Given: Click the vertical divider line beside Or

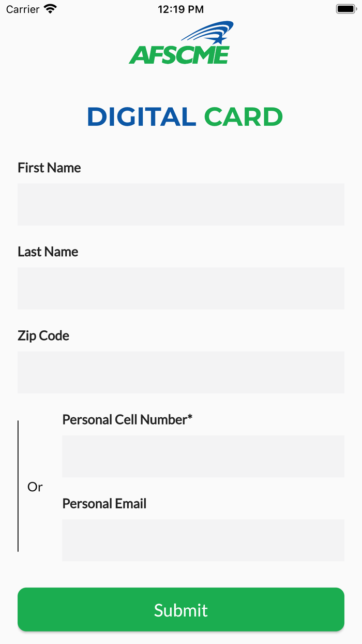Looking at the screenshot, I should click(18, 486).
